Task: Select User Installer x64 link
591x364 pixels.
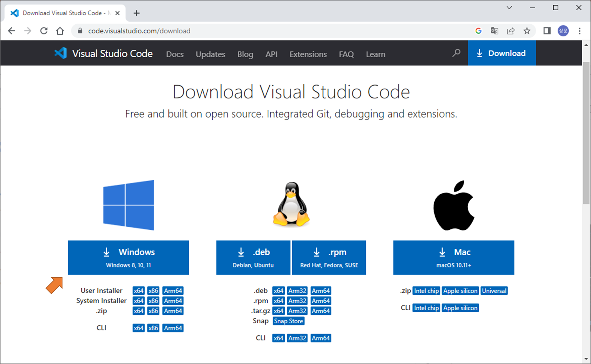Action: coord(139,291)
